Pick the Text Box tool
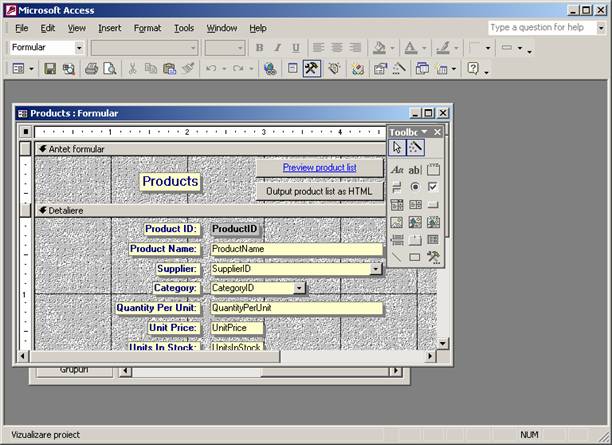The image size is (612, 445). pos(415,170)
